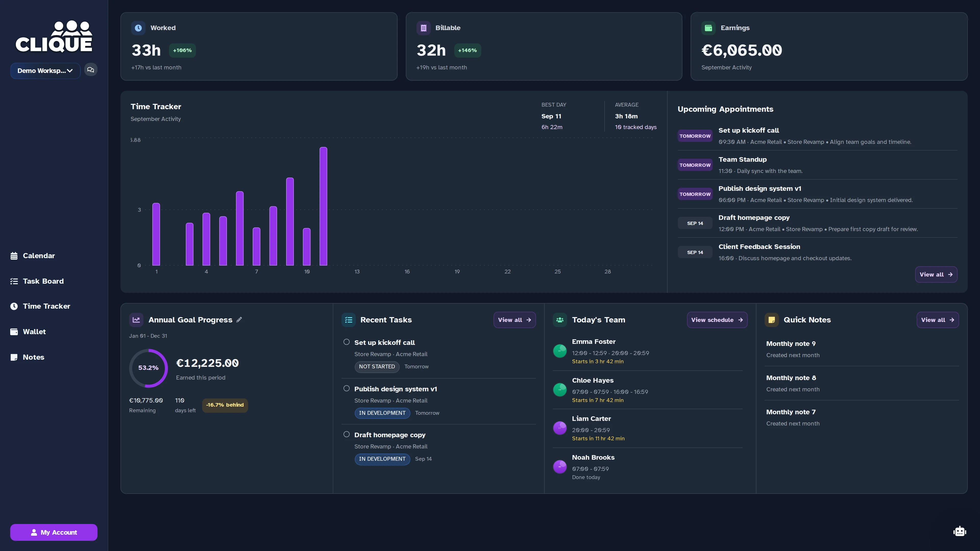Click Noah Brooks's avatar

(560, 467)
